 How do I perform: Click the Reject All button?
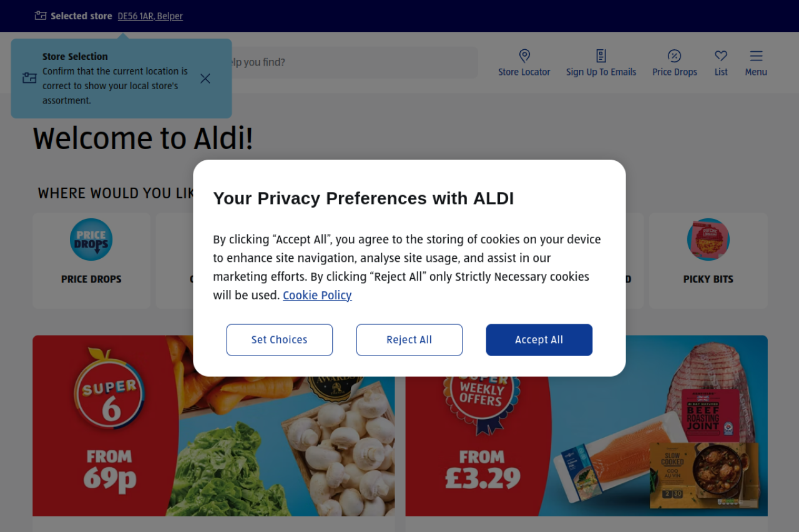409,340
